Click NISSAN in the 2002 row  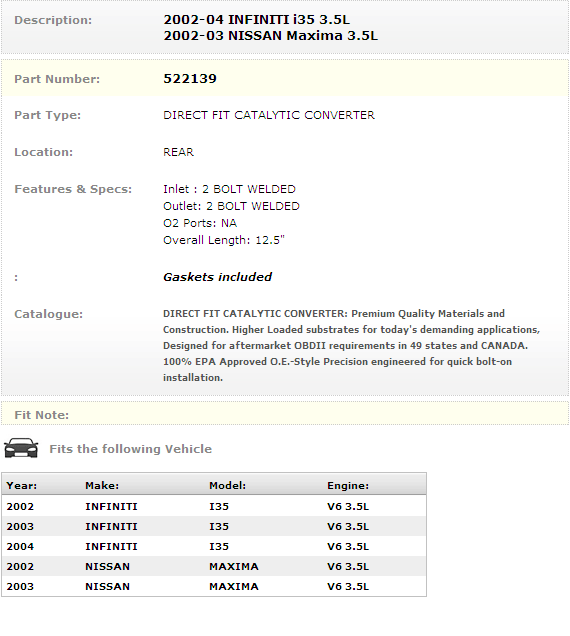tap(108, 567)
